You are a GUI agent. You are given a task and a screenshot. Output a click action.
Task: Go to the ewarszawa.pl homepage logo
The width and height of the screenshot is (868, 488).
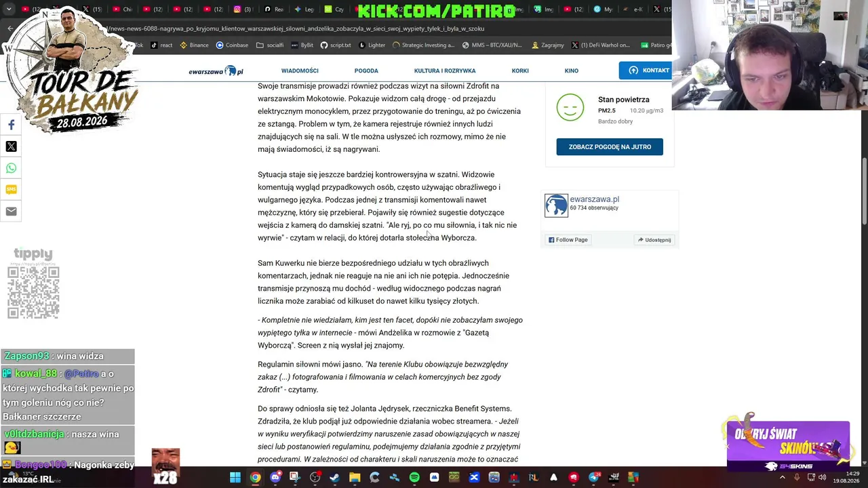click(x=216, y=70)
